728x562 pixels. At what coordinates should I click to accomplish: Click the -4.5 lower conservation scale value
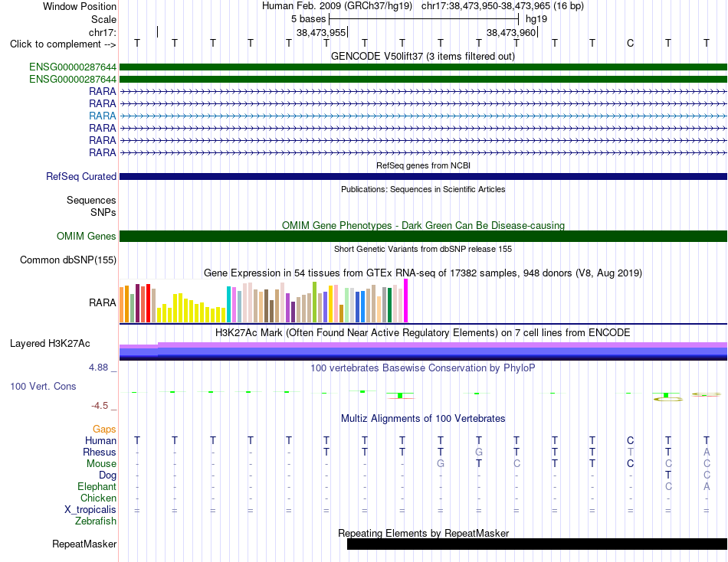click(100, 406)
